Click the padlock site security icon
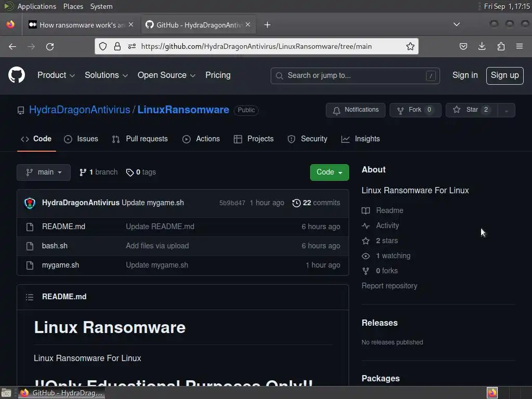Screen dimensions: 532x399 click(x=117, y=46)
